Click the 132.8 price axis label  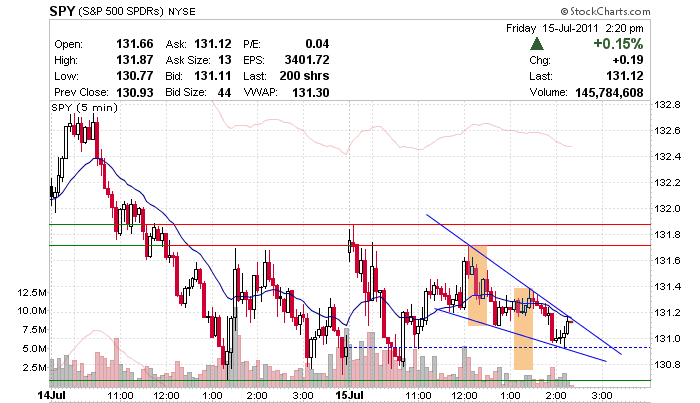667,105
